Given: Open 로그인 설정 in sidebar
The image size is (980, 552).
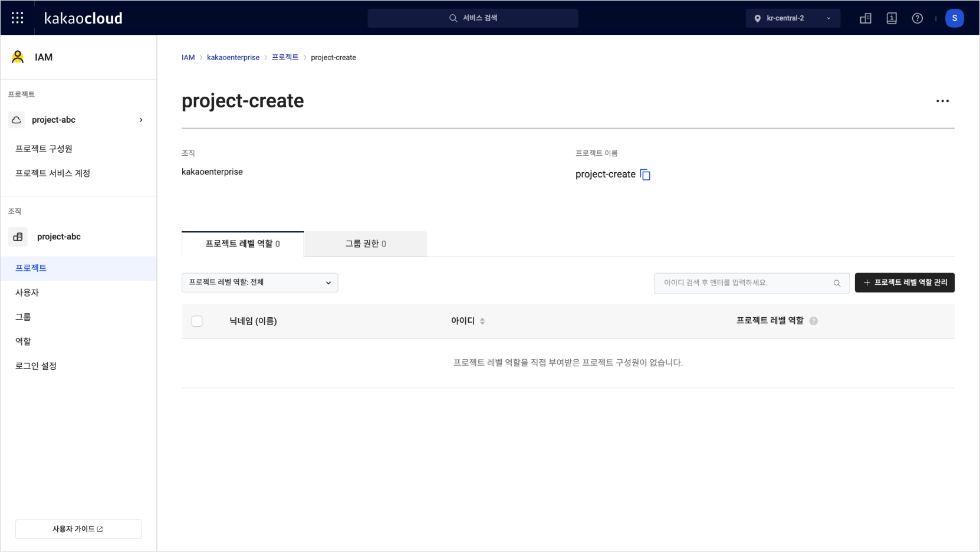Looking at the screenshot, I should (36, 366).
